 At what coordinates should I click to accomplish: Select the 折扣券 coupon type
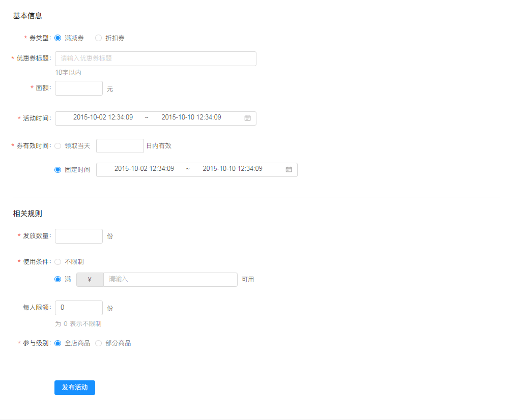click(x=98, y=38)
